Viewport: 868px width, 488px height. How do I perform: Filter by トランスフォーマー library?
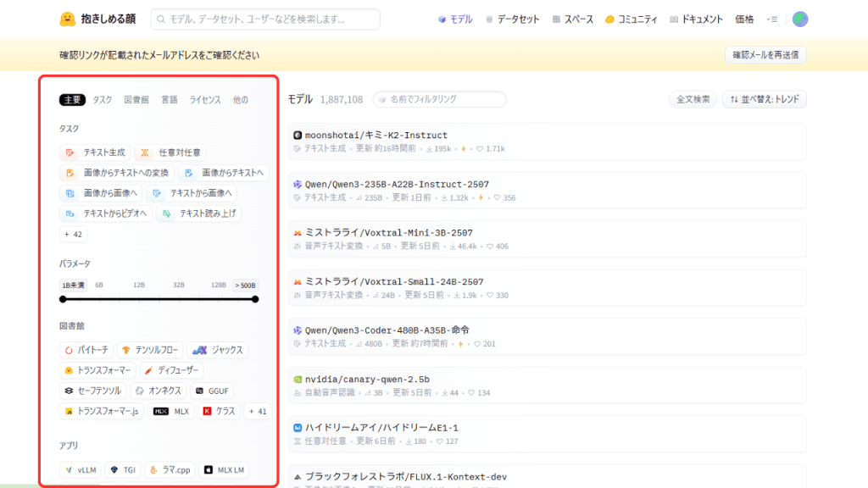[97, 370]
